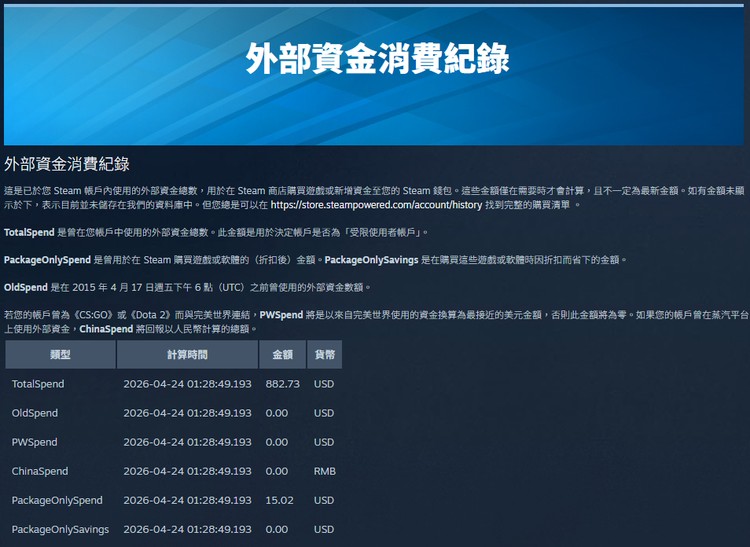Click the timestamp in the TotalSpend row
750x547 pixels.
(188, 384)
